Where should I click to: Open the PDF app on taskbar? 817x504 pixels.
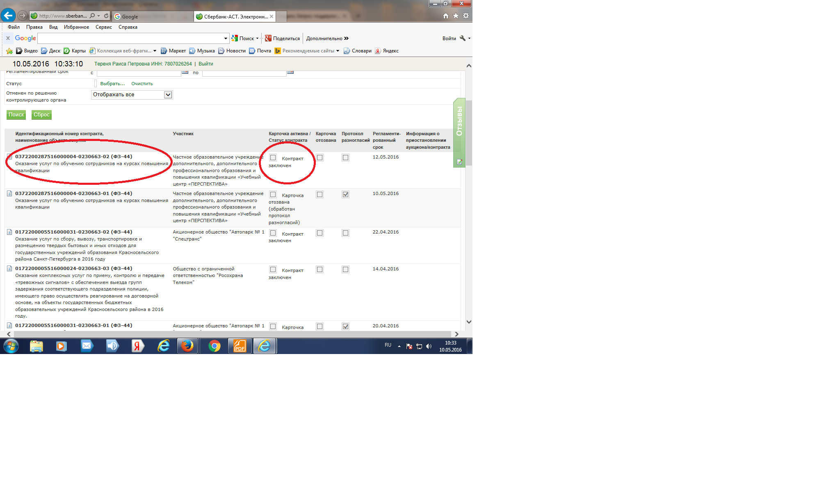tap(240, 346)
